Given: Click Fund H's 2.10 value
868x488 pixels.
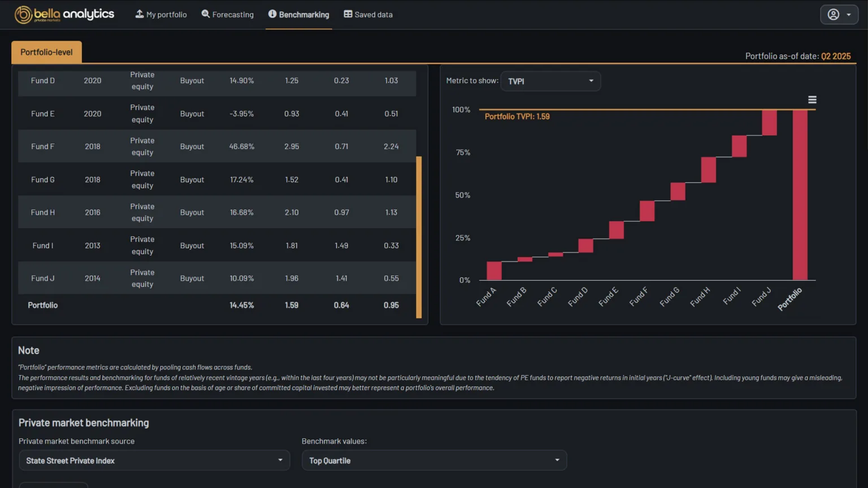Looking at the screenshot, I should pos(292,212).
